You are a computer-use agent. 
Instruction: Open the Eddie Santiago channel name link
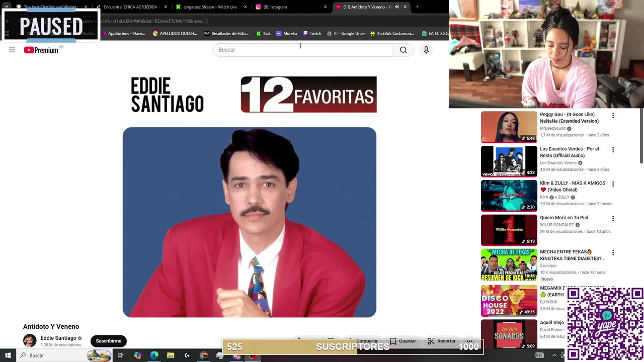tap(58, 338)
